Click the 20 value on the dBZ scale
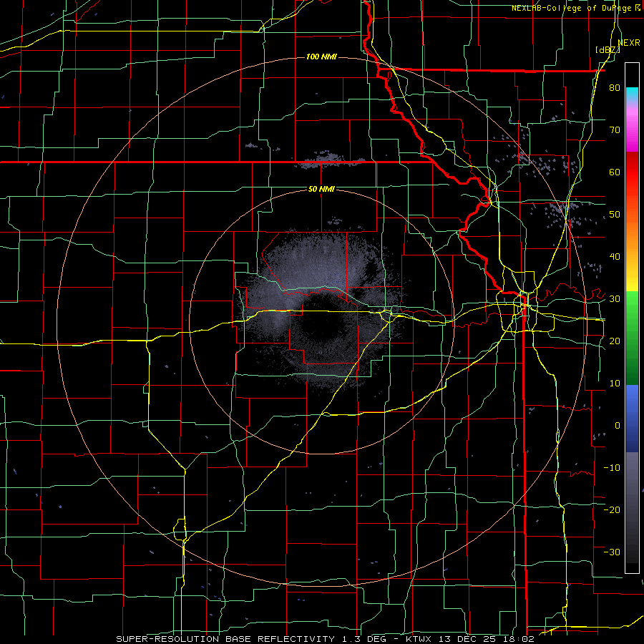 click(615, 341)
